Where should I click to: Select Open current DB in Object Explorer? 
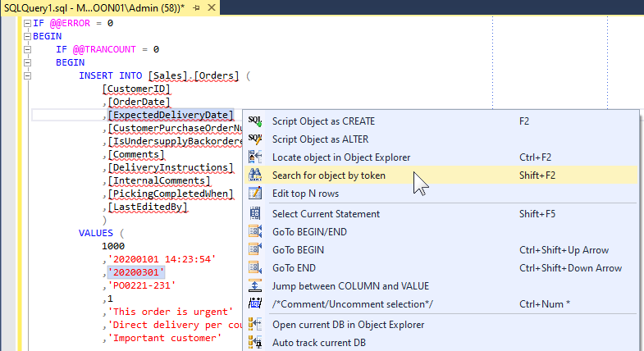pyautogui.click(x=441, y=324)
